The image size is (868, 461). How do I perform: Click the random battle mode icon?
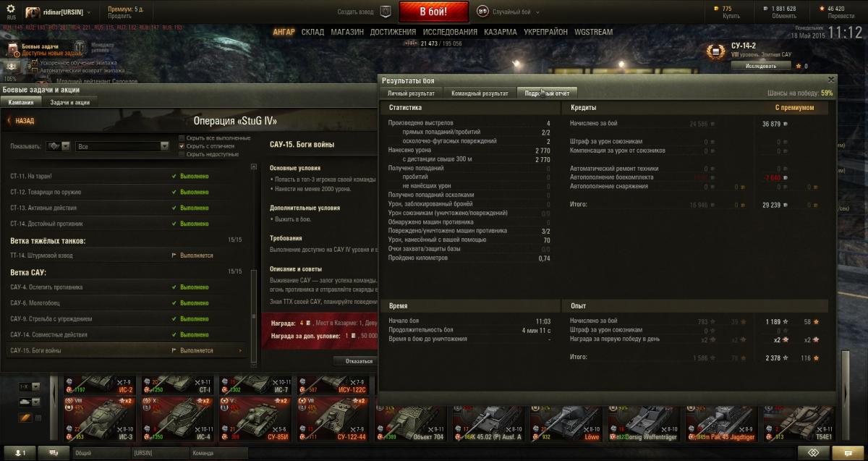482,12
